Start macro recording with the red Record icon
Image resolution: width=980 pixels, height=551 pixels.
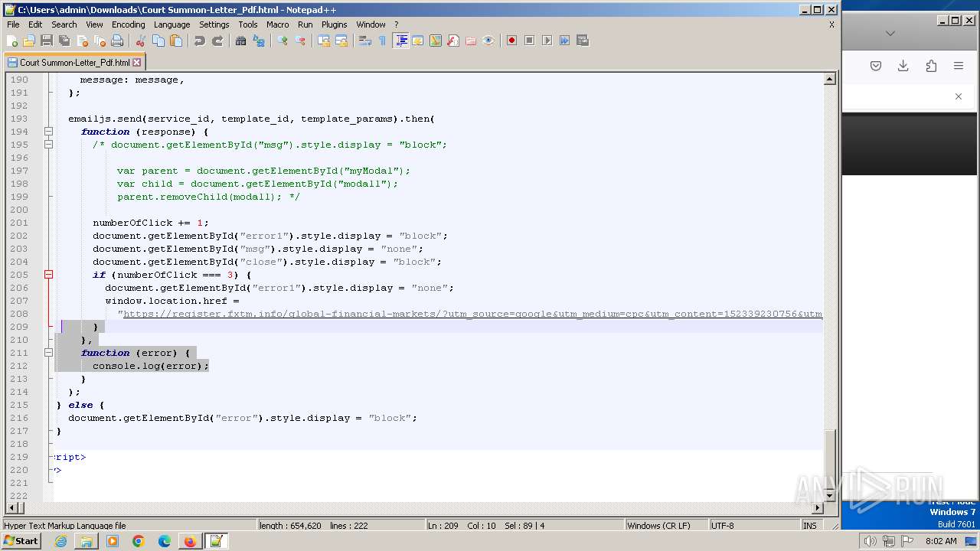(x=511, y=41)
